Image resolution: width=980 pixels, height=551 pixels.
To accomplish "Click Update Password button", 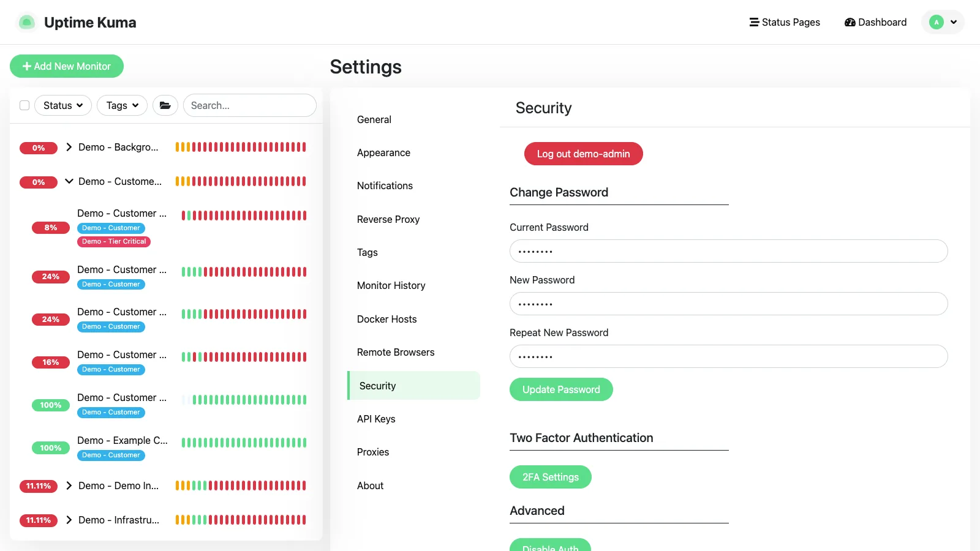I will pos(561,389).
